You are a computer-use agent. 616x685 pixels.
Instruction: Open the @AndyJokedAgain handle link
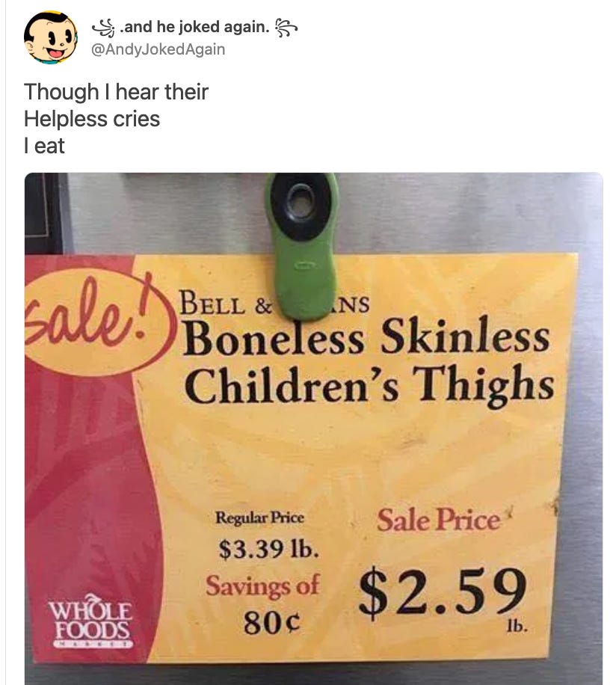[x=158, y=49]
